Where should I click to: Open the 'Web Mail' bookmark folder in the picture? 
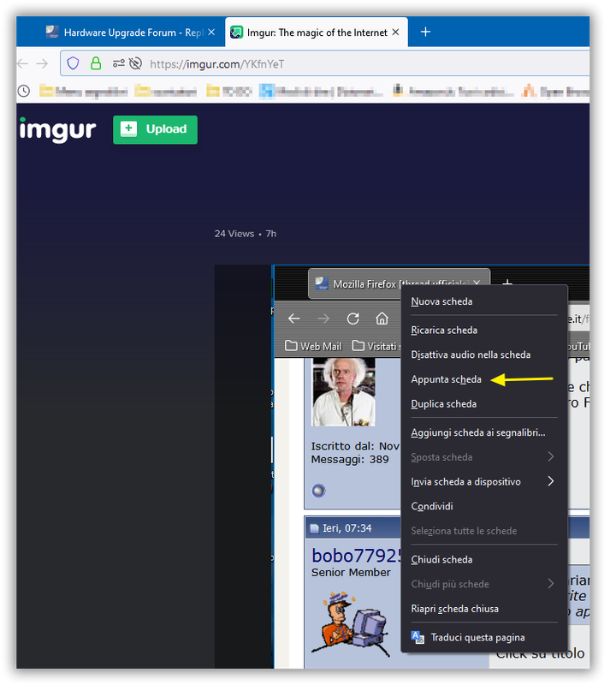click(x=313, y=346)
